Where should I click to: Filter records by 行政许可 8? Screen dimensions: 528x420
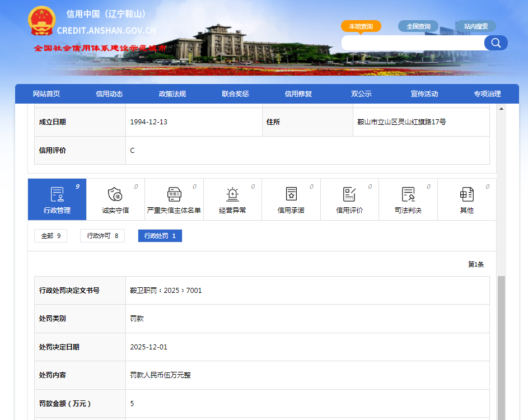pos(102,236)
